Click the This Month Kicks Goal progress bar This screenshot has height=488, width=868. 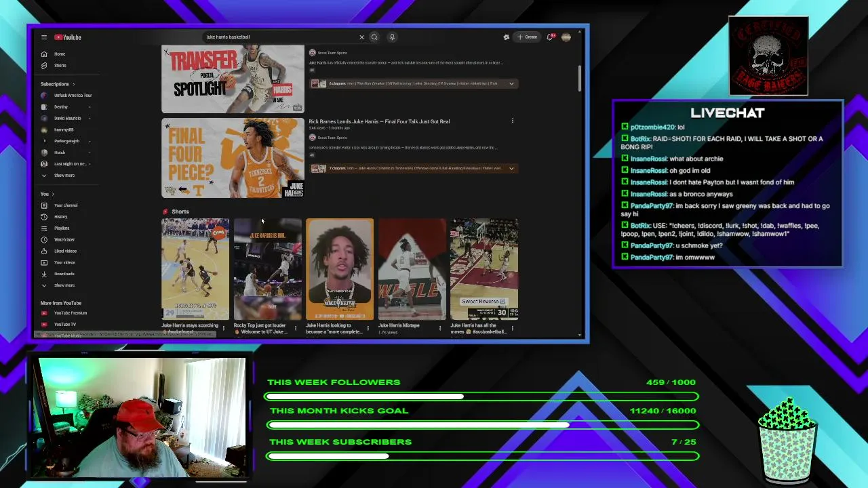click(483, 425)
